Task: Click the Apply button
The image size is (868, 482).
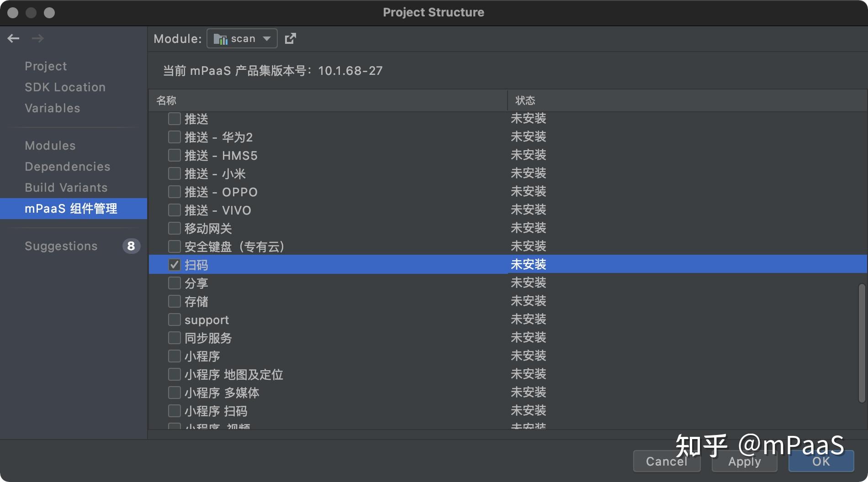Action: point(744,461)
